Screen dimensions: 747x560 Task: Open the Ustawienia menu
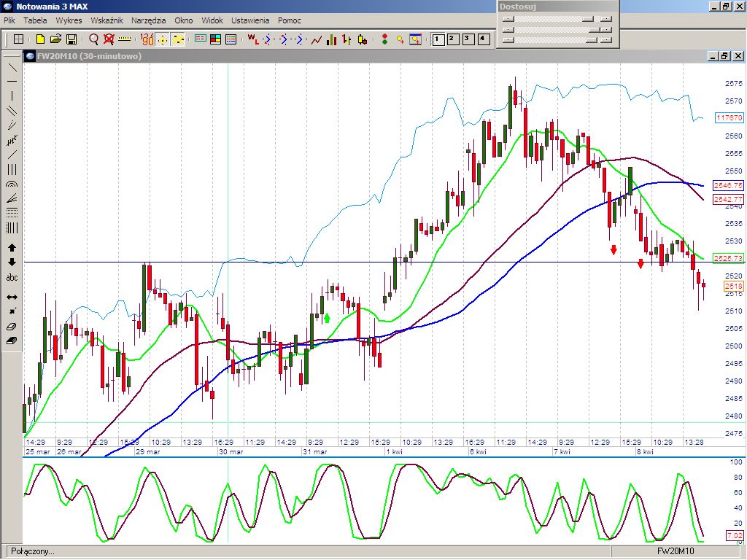pyautogui.click(x=250, y=20)
